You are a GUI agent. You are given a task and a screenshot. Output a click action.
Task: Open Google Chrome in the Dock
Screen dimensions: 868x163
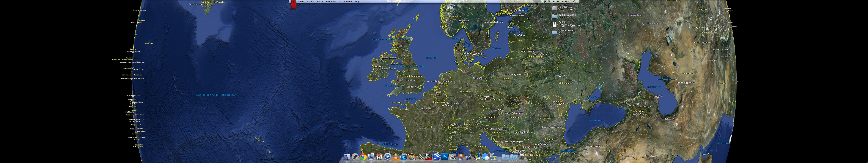pos(363,157)
